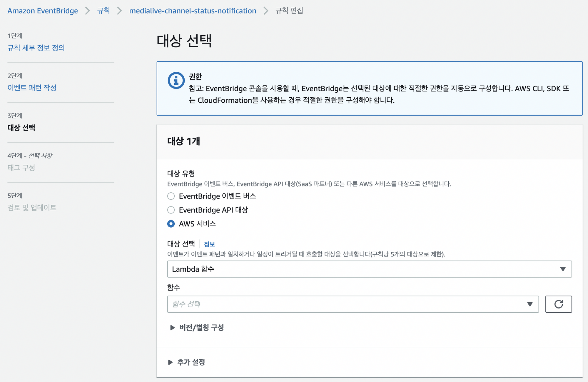Click the blue info circle icon
Viewport: 588px width, 382px height.
tap(176, 80)
